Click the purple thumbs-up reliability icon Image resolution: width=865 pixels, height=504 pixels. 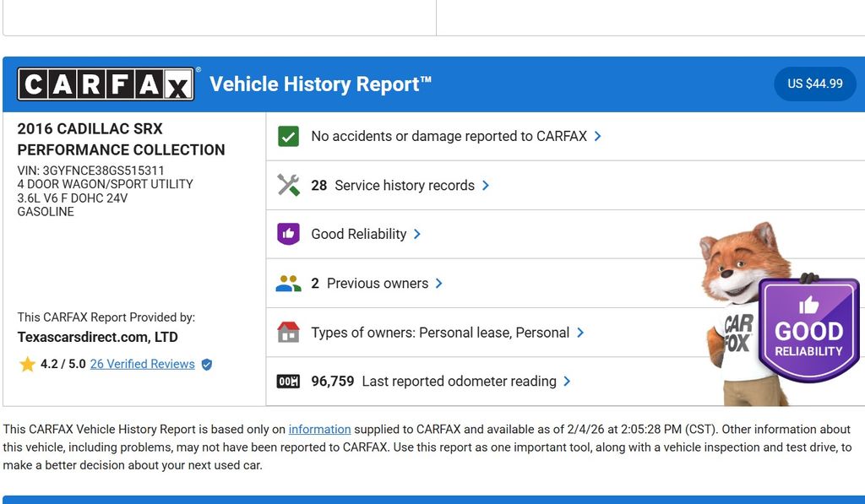click(x=288, y=234)
